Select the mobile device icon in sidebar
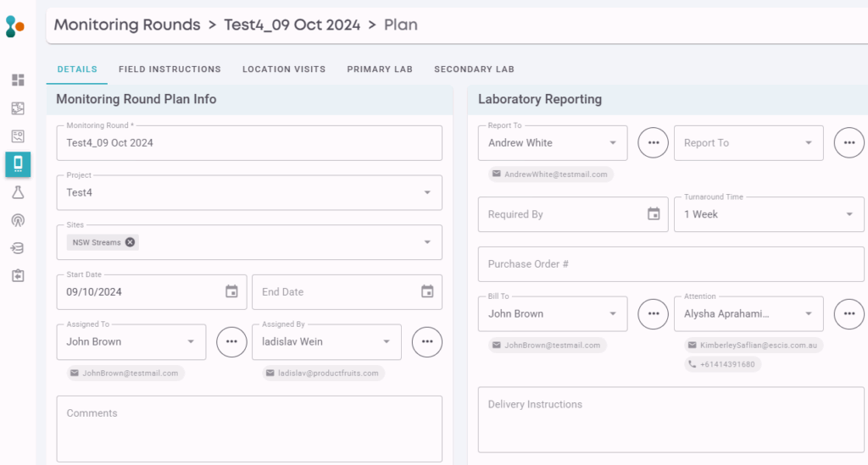This screenshot has width=868, height=465. point(18,164)
